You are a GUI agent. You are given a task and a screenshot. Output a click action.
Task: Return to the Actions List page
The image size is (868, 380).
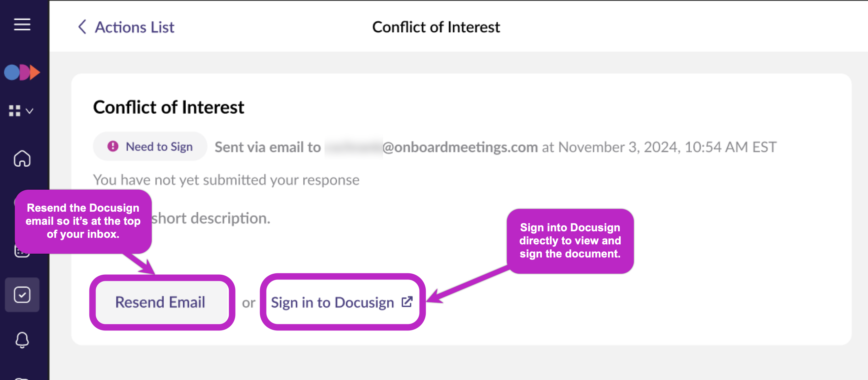(134, 27)
